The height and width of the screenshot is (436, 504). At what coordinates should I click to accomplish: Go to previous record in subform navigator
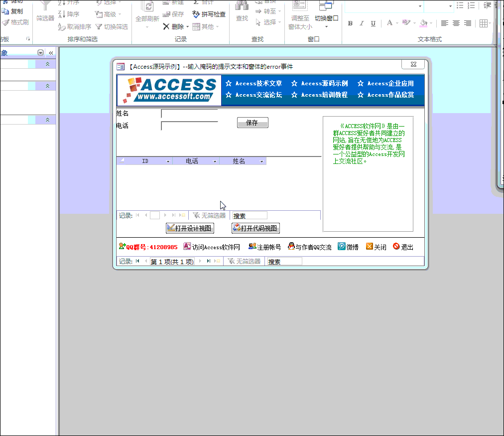click(146, 215)
